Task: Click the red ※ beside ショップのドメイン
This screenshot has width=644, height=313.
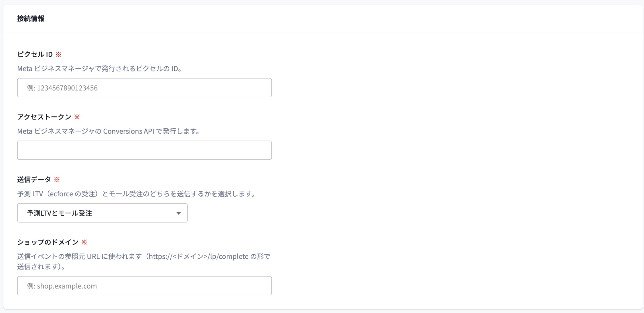Action: point(84,242)
